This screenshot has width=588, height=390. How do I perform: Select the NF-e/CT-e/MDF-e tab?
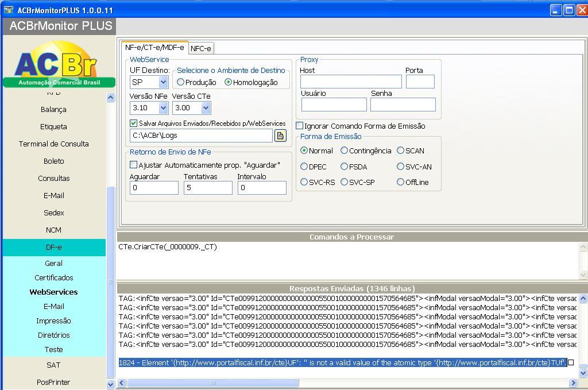[x=154, y=47]
